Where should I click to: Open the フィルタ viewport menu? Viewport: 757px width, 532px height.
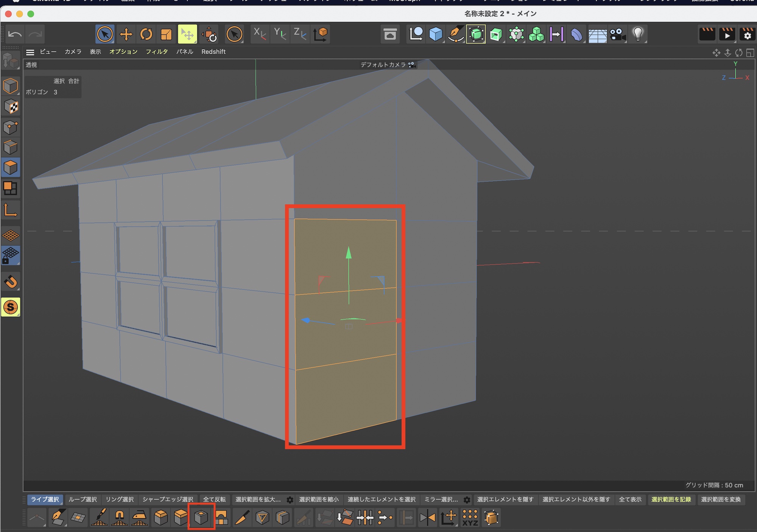(x=157, y=52)
